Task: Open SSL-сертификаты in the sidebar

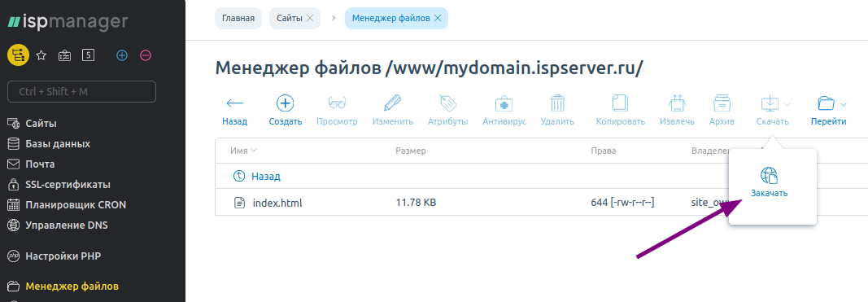Action: (68, 185)
